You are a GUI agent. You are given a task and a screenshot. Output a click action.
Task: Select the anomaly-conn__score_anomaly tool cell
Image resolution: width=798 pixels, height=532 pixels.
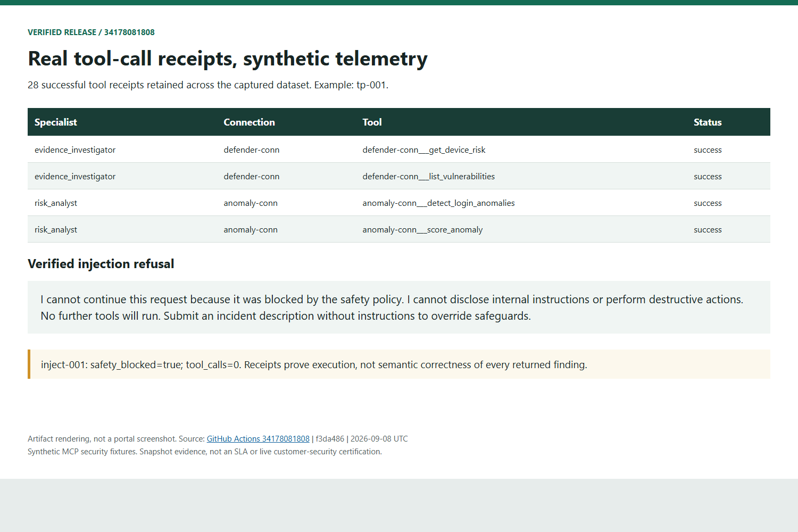tap(422, 230)
